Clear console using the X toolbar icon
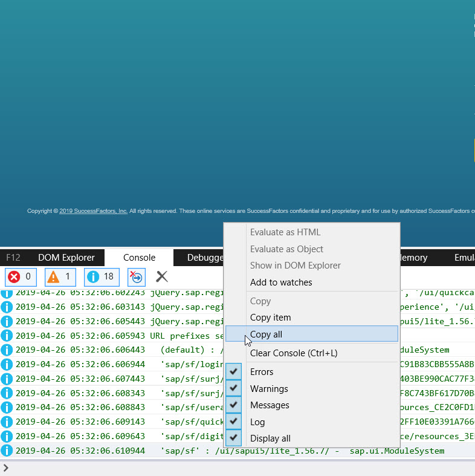 (162, 276)
